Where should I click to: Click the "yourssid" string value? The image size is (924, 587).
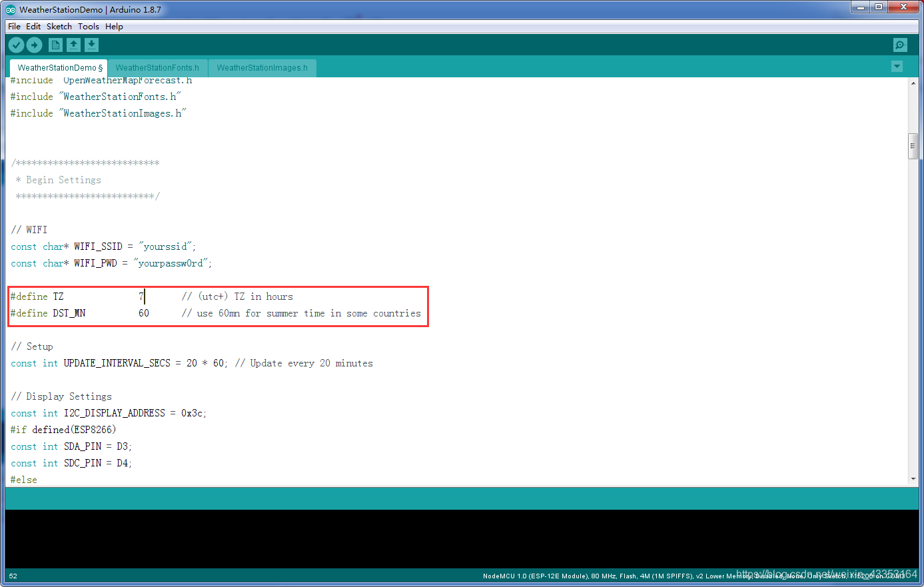tap(165, 247)
